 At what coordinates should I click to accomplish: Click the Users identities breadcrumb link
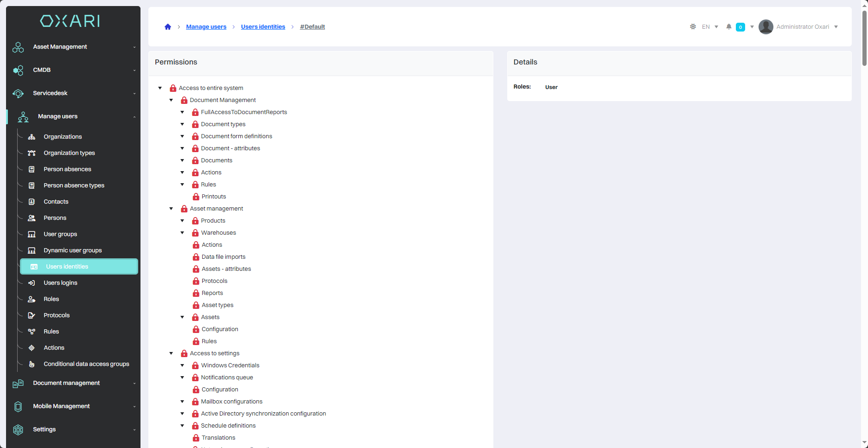coord(263,27)
